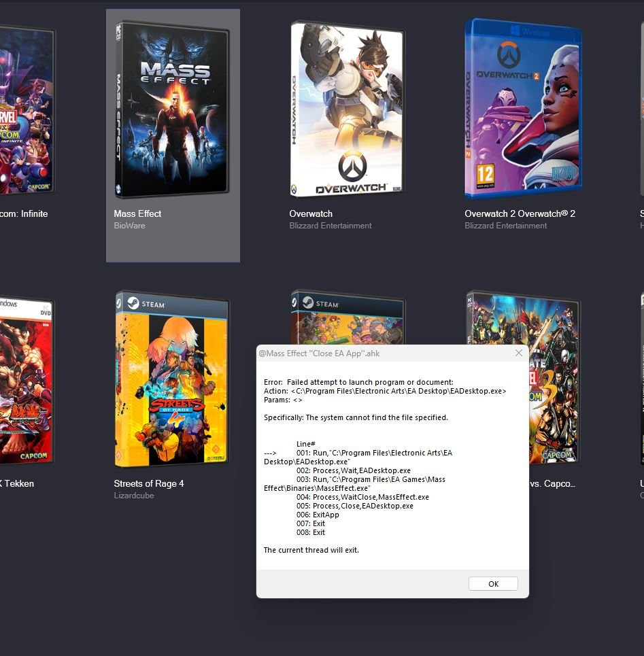Click the dialog title "@Mass Effect Close EA App.ahk"
644x656 pixels.
pos(319,353)
